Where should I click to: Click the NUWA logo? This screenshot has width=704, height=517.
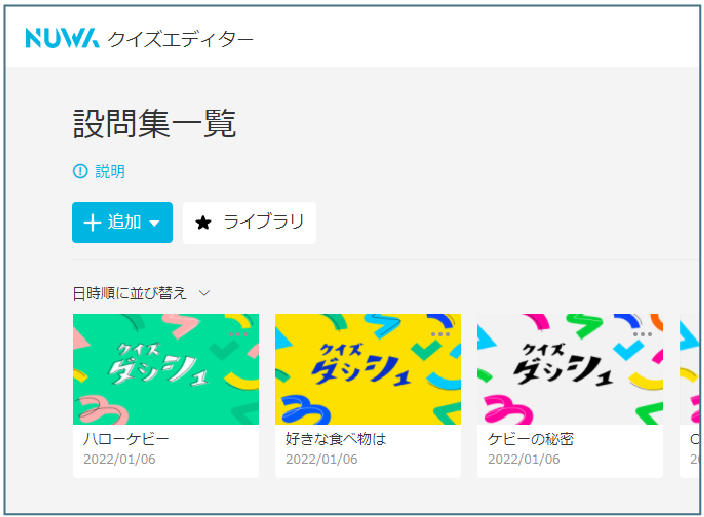pos(62,38)
